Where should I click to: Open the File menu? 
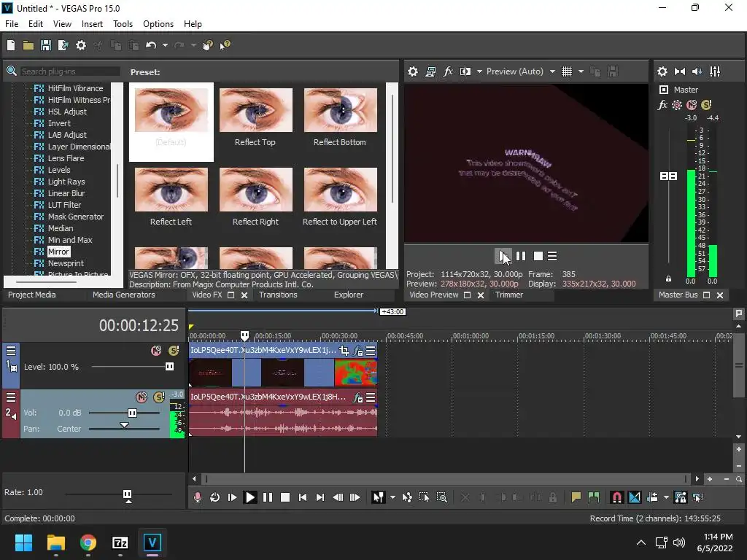click(12, 24)
